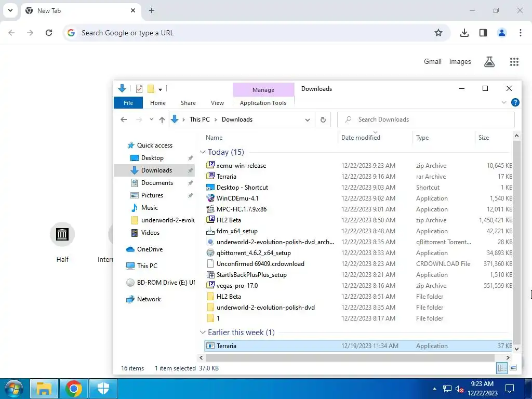Viewport: 532px width, 399px height.
Task: Open the Google apps grid
Action: pyautogui.click(x=514, y=62)
